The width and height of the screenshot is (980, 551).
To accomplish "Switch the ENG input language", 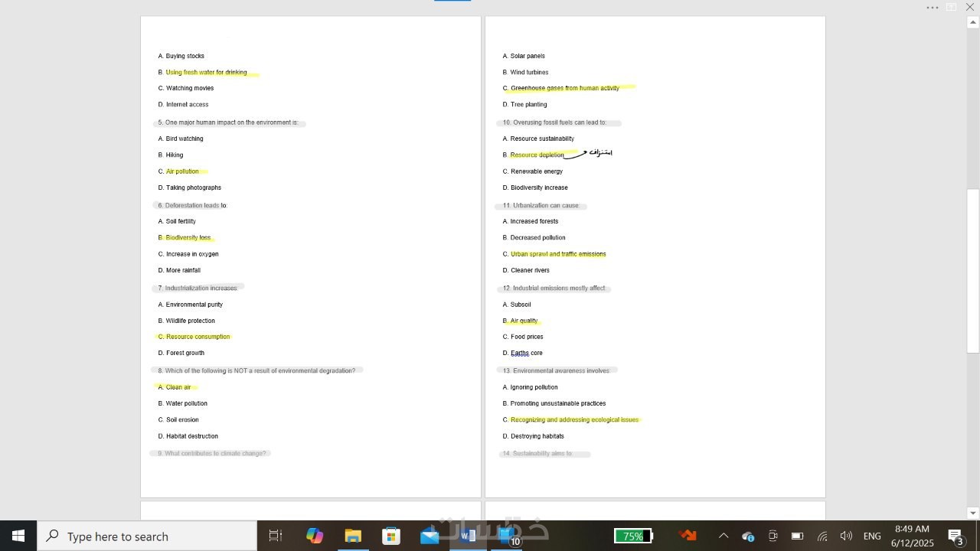I will click(872, 536).
